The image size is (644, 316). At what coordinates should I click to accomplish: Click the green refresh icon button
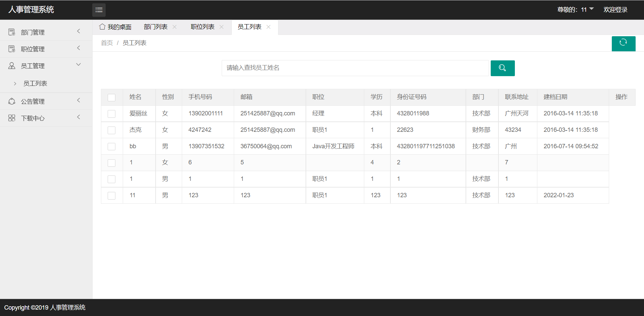coord(623,43)
